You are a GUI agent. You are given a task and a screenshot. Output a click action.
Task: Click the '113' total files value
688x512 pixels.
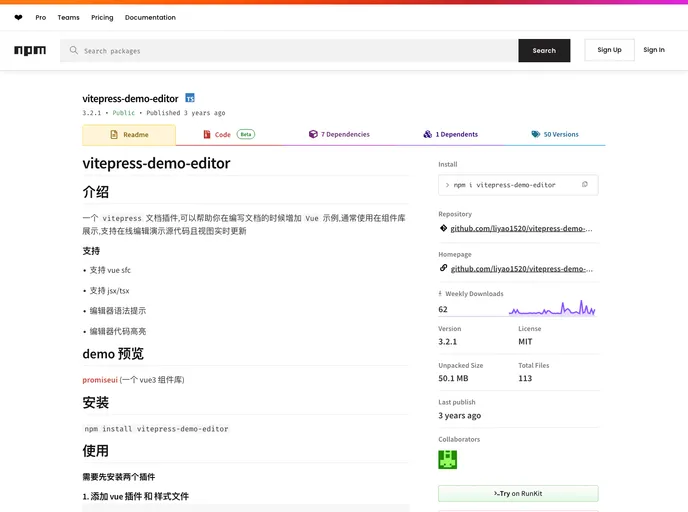(x=525, y=378)
